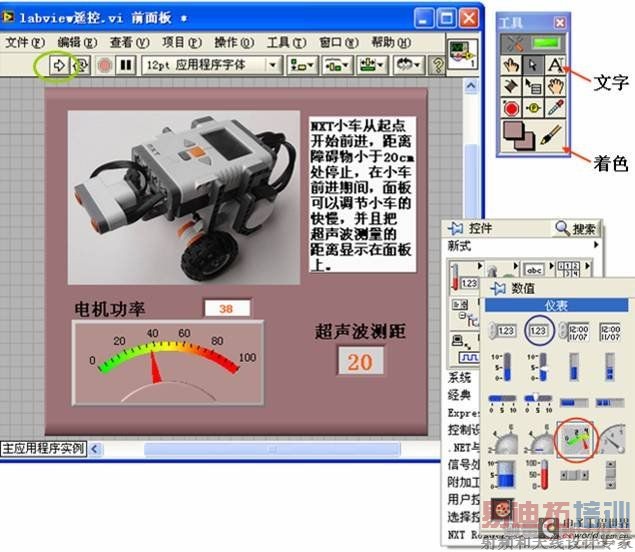
Task: Open the 窗口(W) menu
Action: (x=339, y=42)
